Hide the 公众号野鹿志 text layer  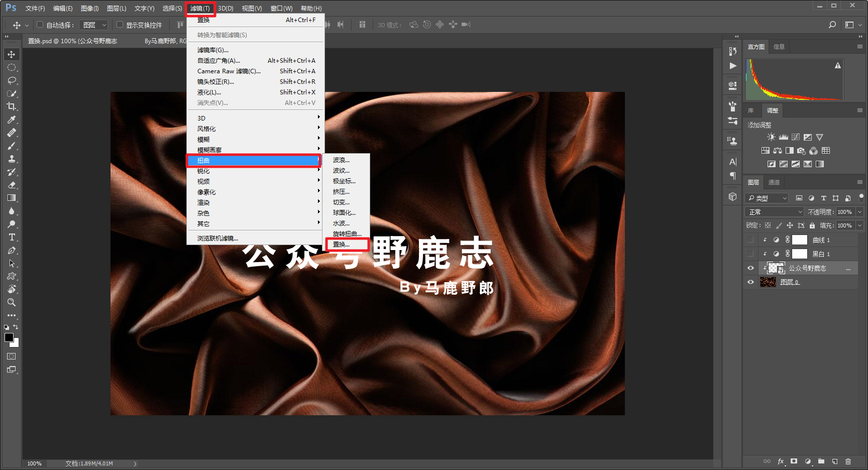pyautogui.click(x=751, y=268)
